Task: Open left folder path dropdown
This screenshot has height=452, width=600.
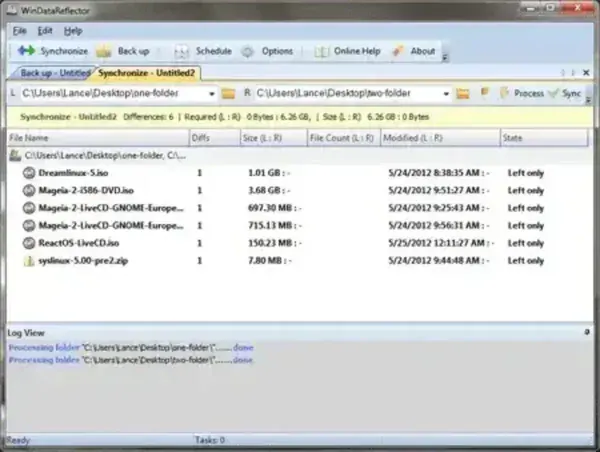Action: click(211, 94)
